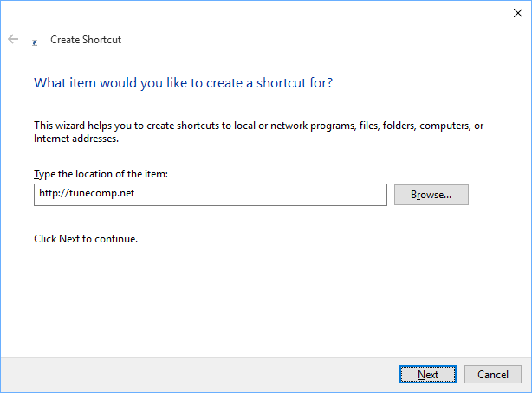Click the 'Create Shortcut' title text
The image size is (532, 393).
(x=86, y=40)
